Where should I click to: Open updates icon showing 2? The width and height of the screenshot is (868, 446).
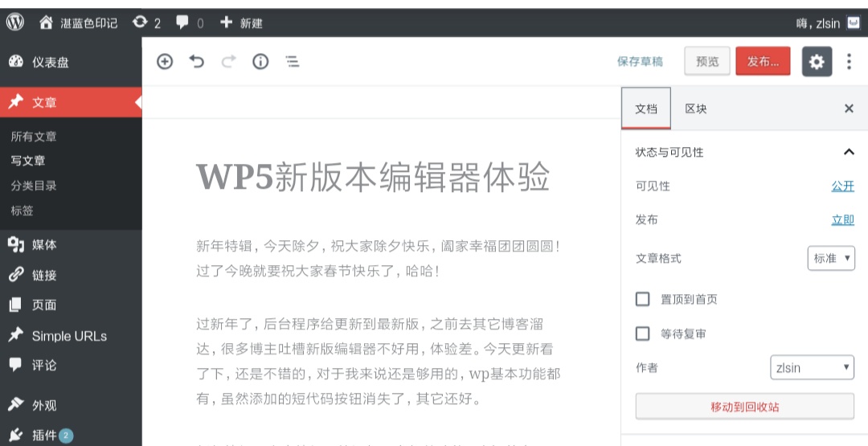pos(140,23)
